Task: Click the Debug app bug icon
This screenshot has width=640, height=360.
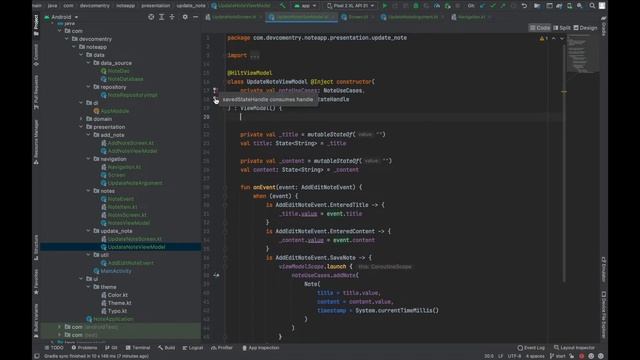Action: click(x=416, y=6)
